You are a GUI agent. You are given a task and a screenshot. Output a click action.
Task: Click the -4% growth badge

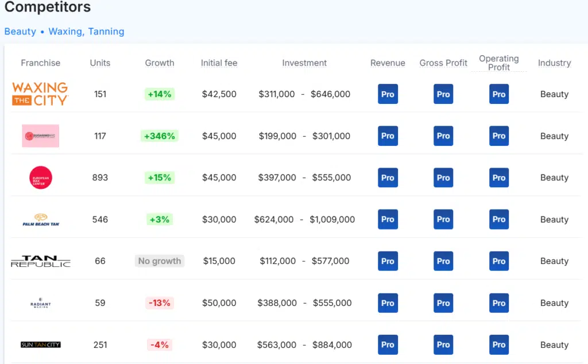(160, 344)
